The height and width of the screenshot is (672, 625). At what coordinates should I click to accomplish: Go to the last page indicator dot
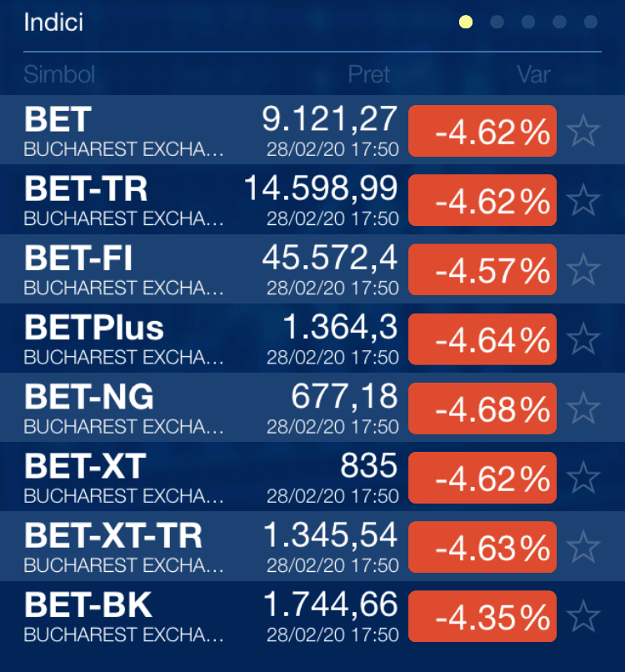(x=591, y=22)
